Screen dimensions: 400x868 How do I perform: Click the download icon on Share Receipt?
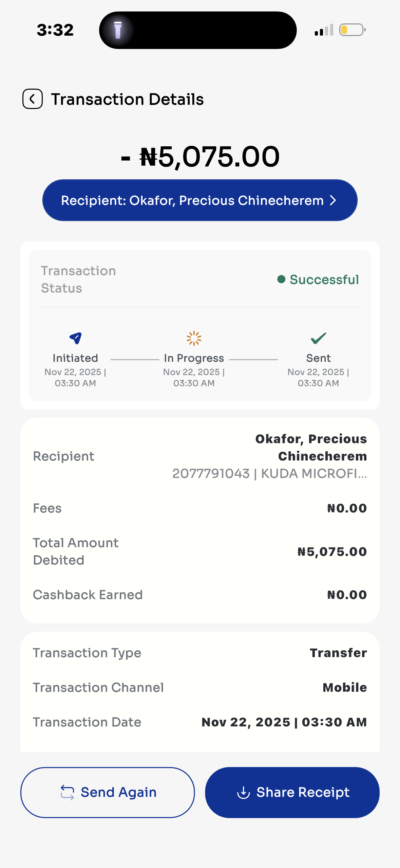coord(243,792)
